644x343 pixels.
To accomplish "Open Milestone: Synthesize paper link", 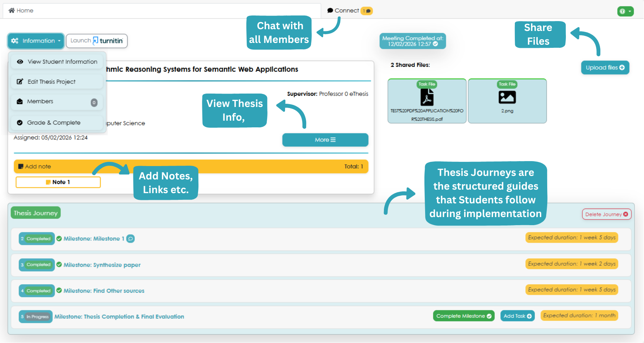I will pos(102,265).
